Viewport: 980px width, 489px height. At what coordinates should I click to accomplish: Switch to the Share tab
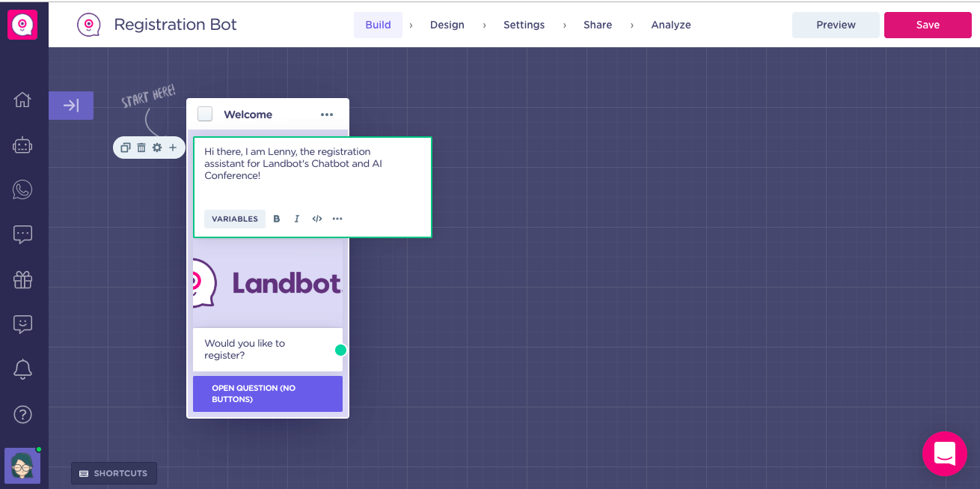tap(598, 25)
